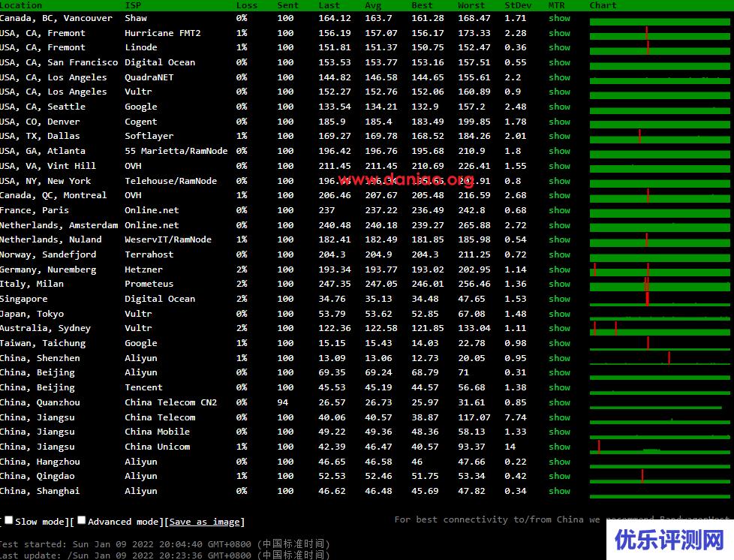Click the Singapore location cell
Screen dimensions: 734x560
click(24, 299)
